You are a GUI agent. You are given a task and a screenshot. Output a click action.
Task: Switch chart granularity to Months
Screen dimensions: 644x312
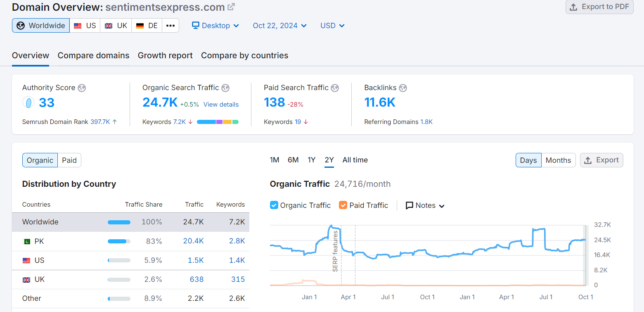coord(558,160)
